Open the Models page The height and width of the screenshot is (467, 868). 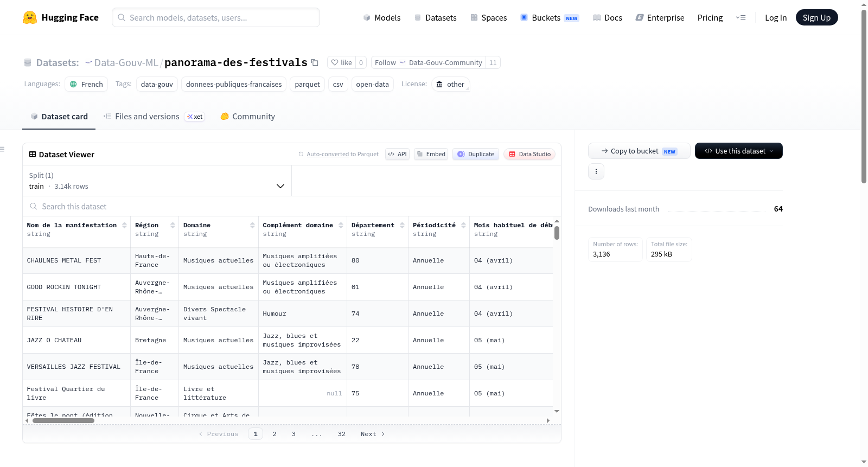point(382,17)
